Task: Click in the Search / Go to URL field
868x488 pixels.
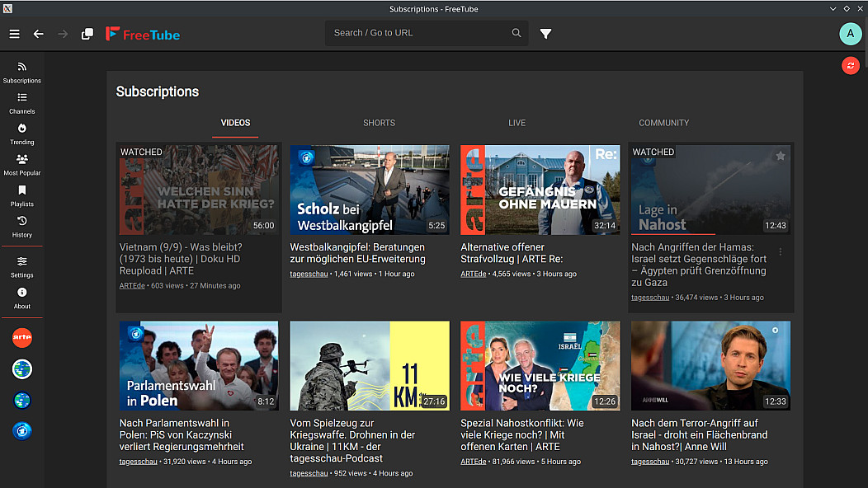Action: point(417,33)
